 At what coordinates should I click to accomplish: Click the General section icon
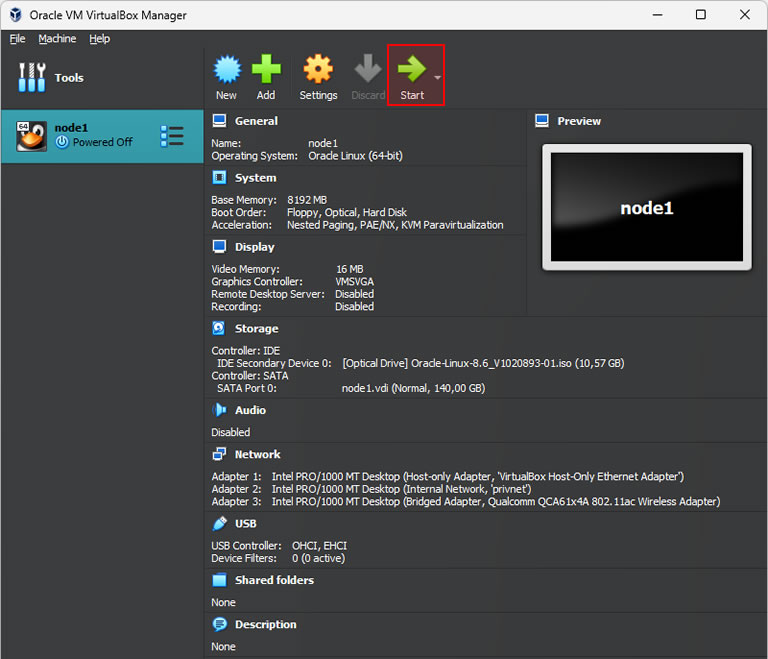[219, 121]
